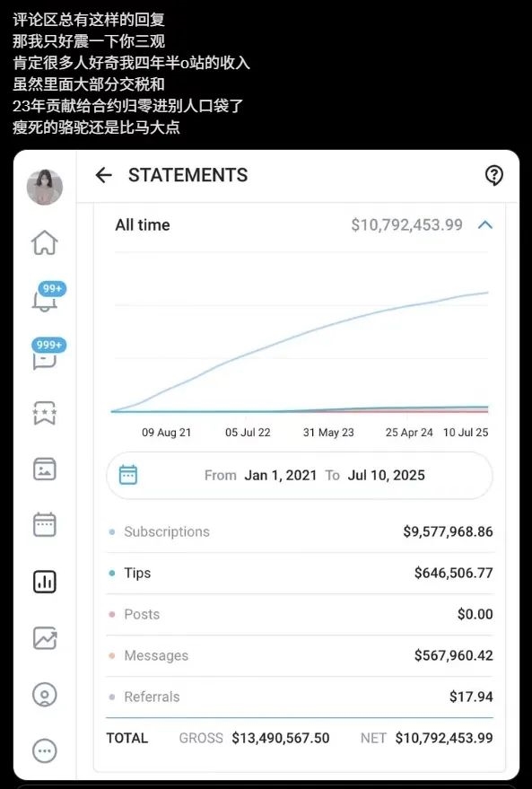Viewport: 532px width, 789px height.
Task: Open messages icon with 999+ badge
Action: point(48,355)
